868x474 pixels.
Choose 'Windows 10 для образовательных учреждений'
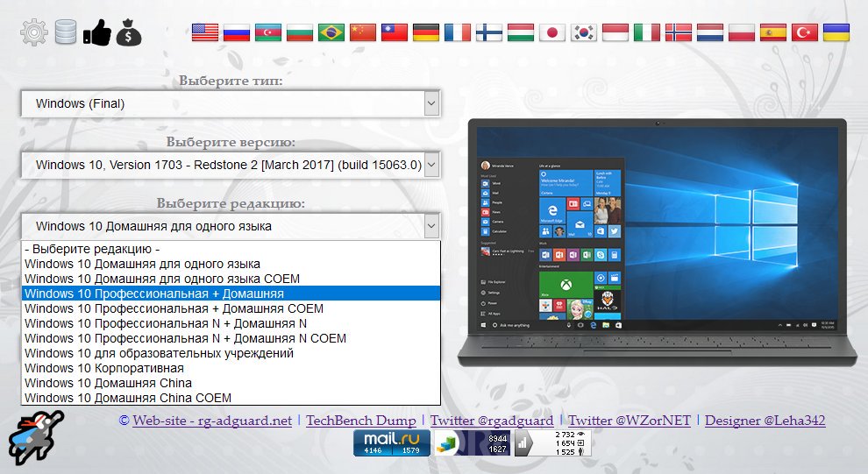tap(231, 353)
